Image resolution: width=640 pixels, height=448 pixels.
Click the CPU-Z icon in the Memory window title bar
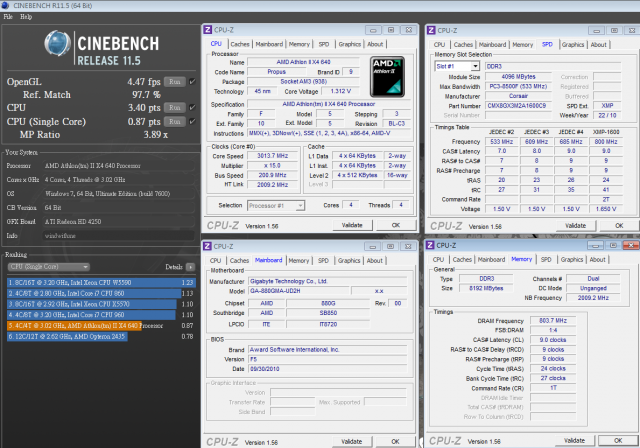(430, 245)
